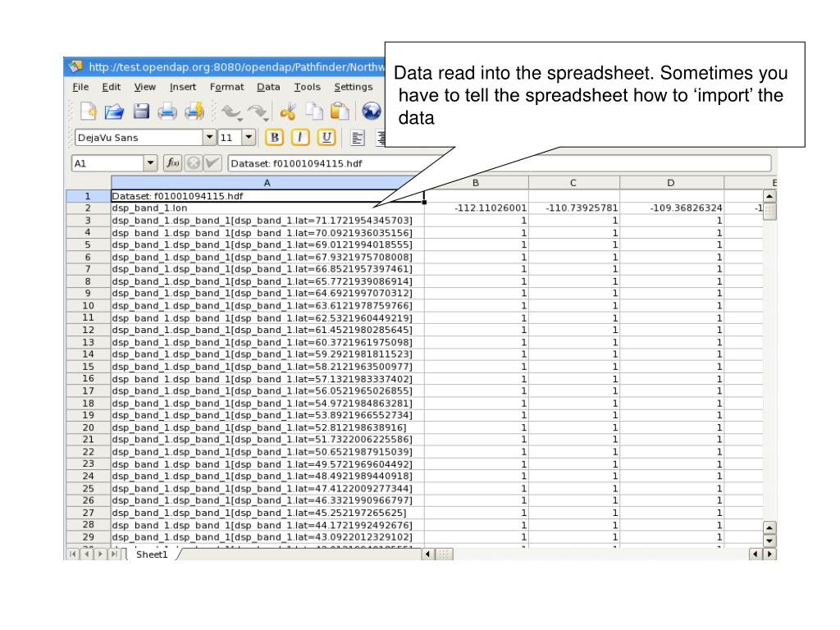This screenshot has height=630, width=840.
Task: Open the Format menu
Action: click(226, 87)
